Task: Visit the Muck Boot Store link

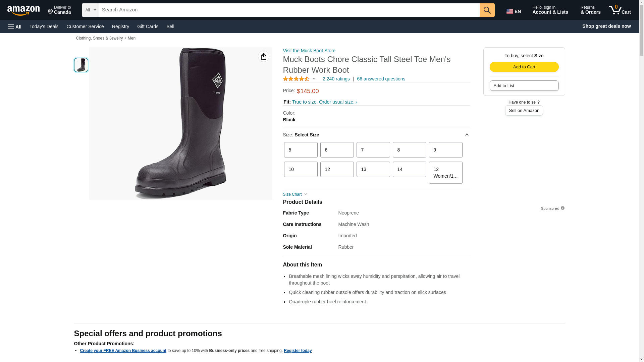Action: [309, 51]
